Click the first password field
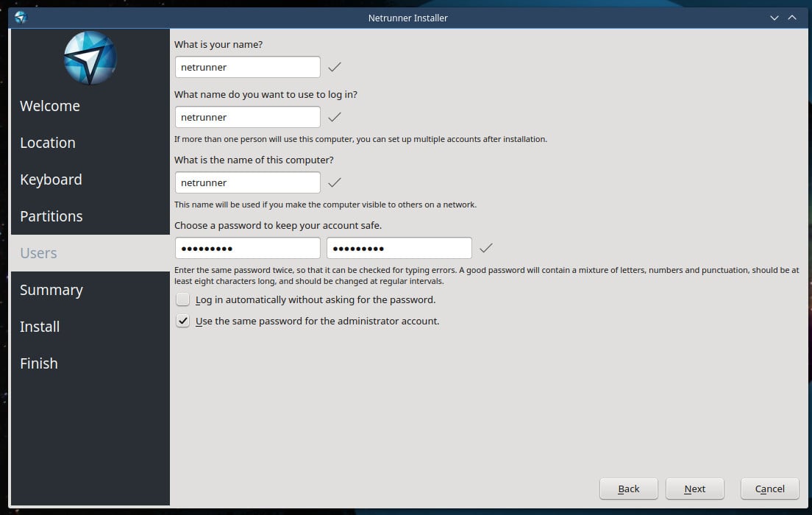This screenshot has width=812, height=515. click(247, 248)
